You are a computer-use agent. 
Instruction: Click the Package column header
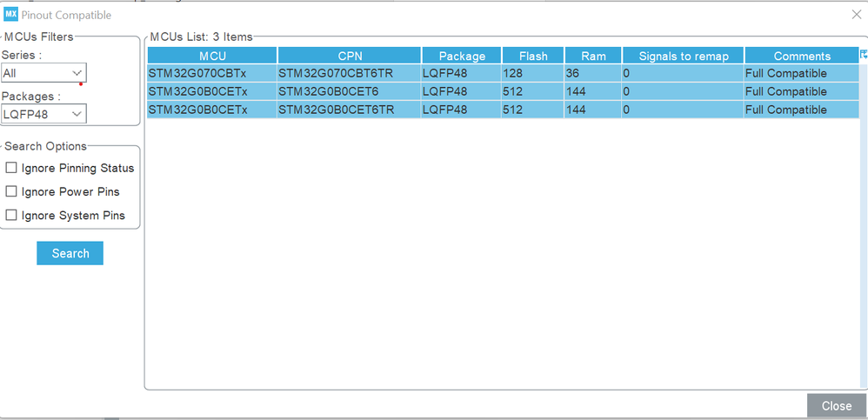[462, 56]
